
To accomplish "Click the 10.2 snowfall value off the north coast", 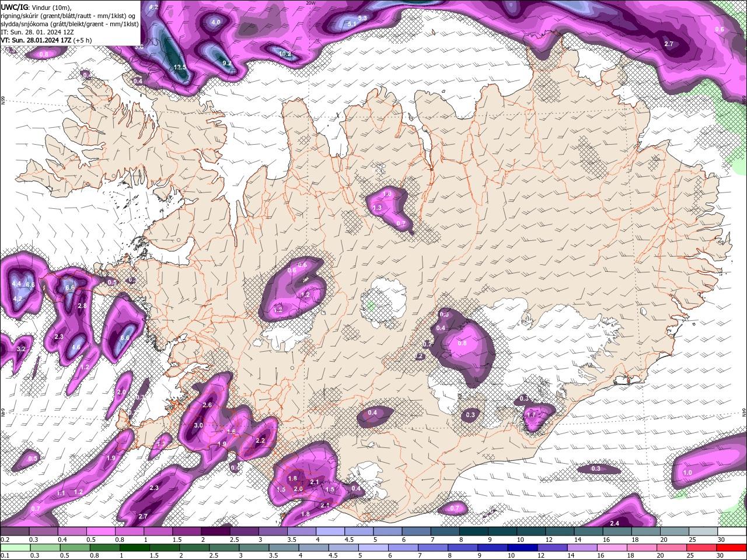I will click(285, 54).
